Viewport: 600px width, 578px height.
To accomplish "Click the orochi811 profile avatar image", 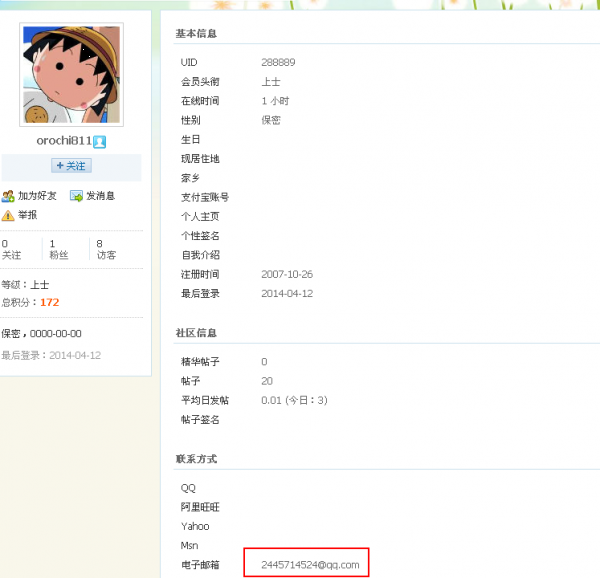I will (x=72, y=75).
